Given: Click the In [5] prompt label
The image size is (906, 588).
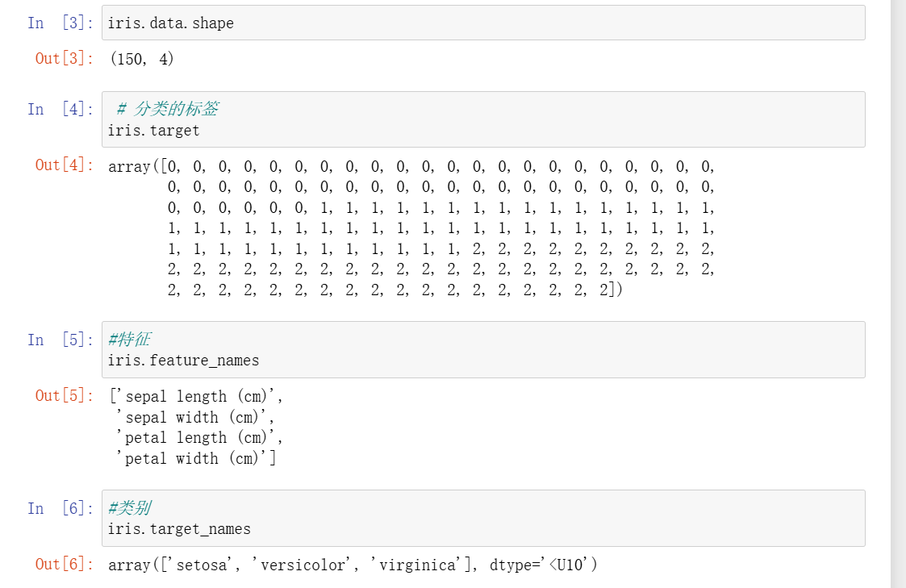Looking at the screenshot, I should [60, 340].
